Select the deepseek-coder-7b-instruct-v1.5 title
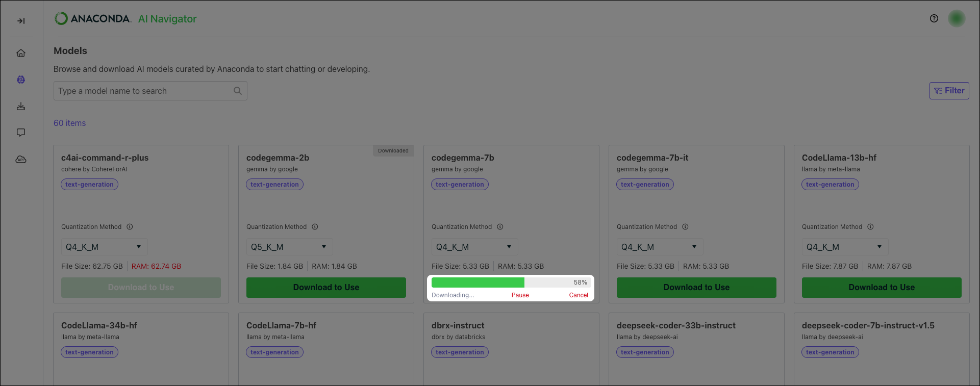The image size is (980, 386). [868, 326]
